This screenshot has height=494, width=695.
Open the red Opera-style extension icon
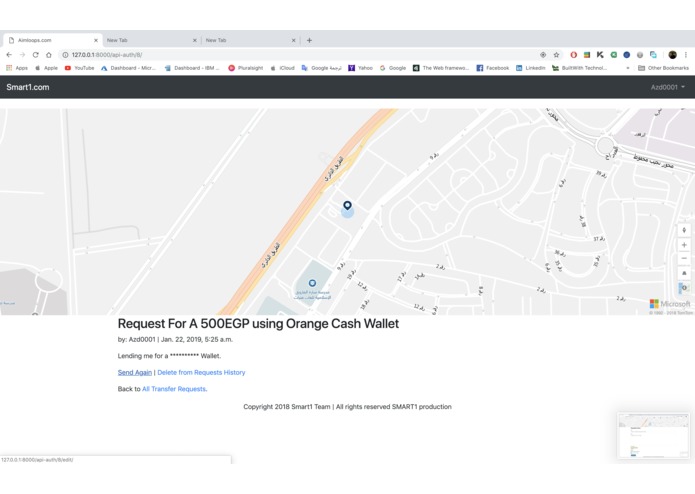[574, 55]
